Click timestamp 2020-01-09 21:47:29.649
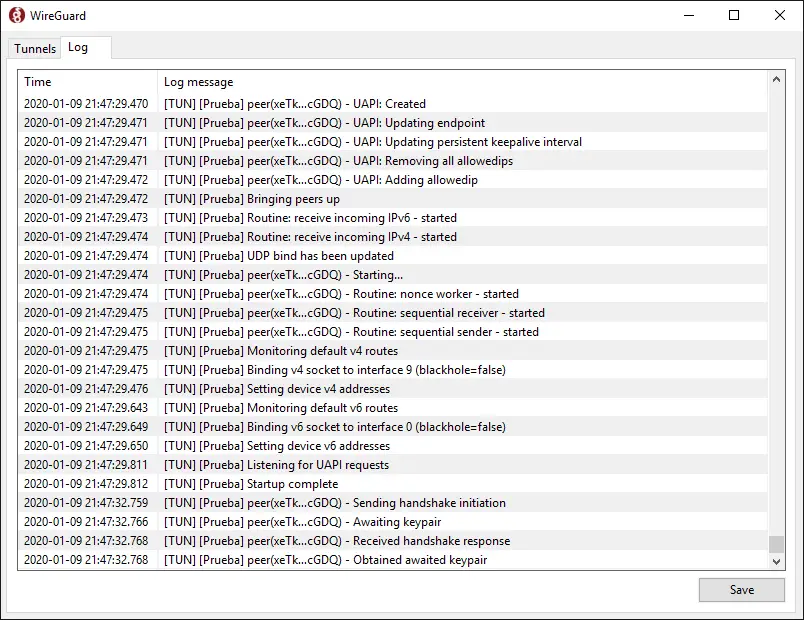Image resolution: width=804 pixels, height=620 pixels. coord(86,426)
